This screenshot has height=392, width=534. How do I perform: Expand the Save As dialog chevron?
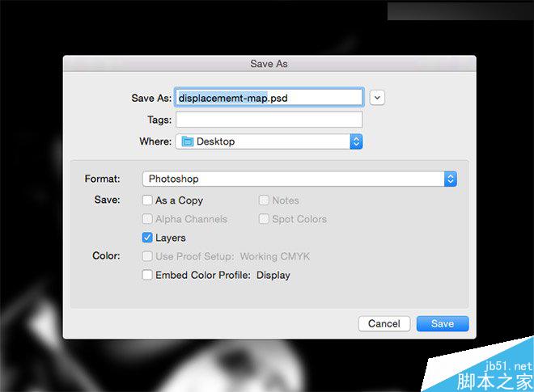coord(377,98)
